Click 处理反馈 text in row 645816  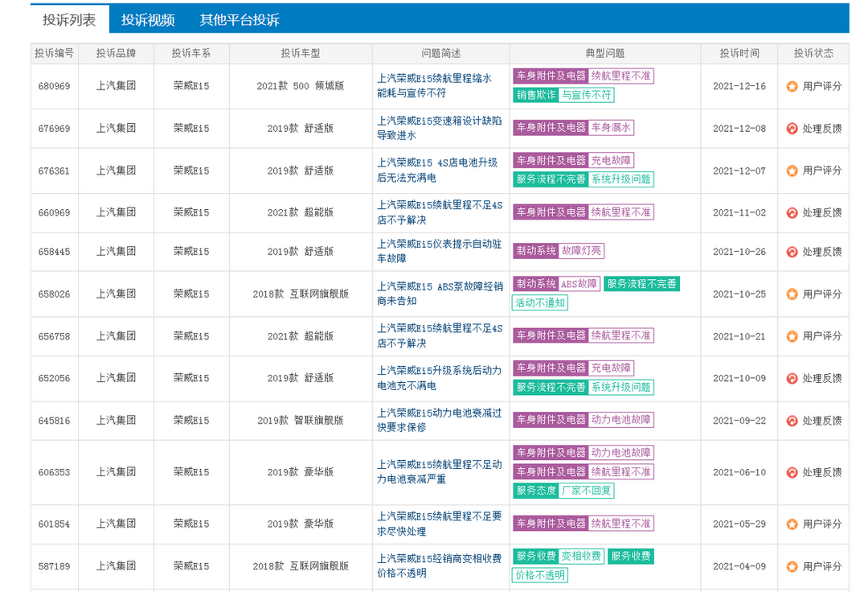pyautogui.click(x=822, y=421)
